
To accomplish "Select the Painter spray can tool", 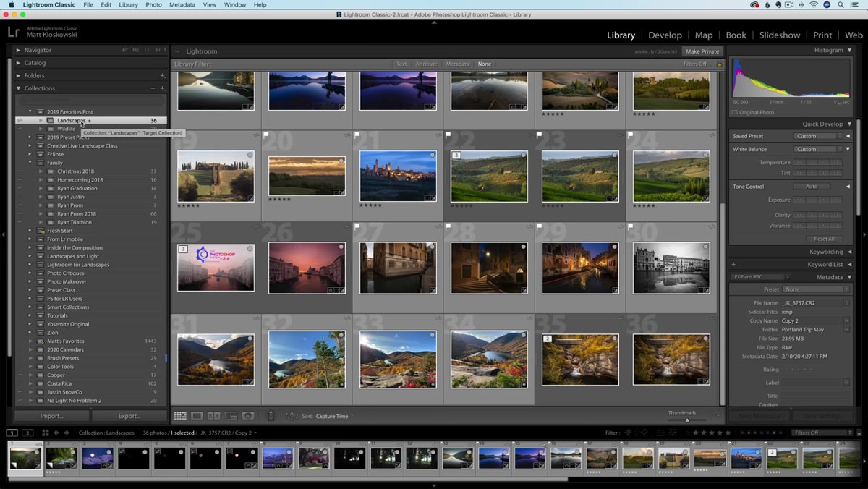I will coord(271,416).
